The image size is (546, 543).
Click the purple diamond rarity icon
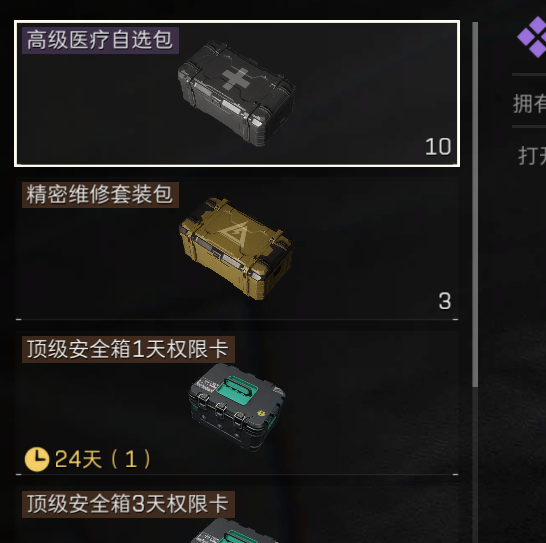click(x=533, y=37)
